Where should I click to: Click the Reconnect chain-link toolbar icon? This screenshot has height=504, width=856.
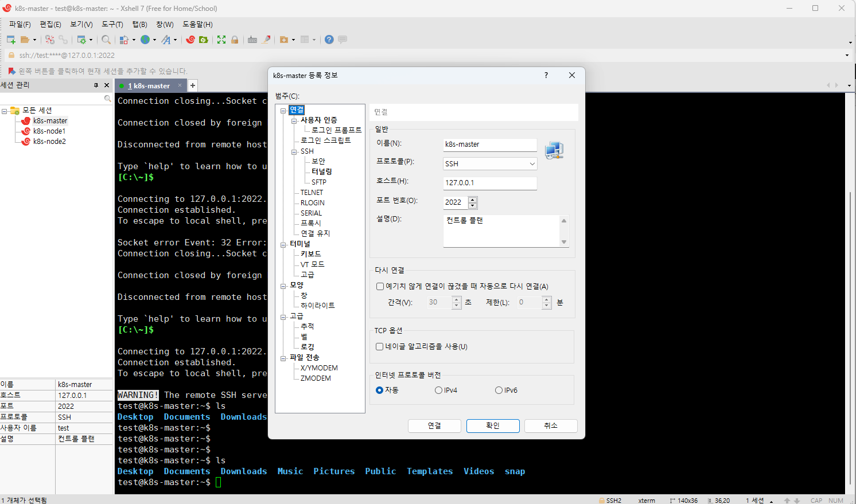point(63,40)
